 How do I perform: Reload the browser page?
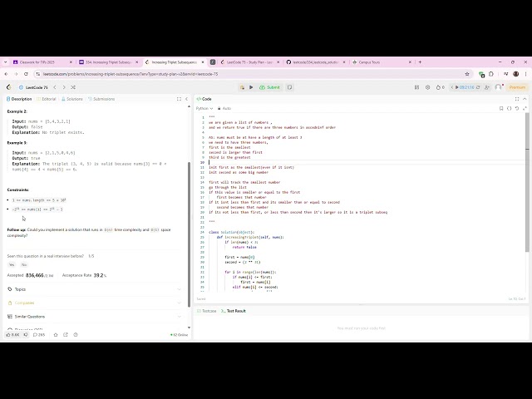(26, 74)
